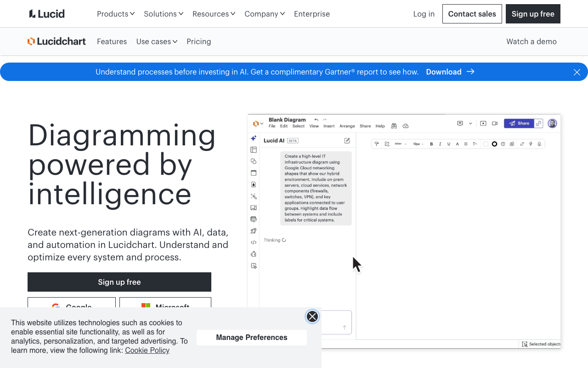Screen dimensions: 588x368
Task: Click the cloud saved status icon
Action: 406,126
